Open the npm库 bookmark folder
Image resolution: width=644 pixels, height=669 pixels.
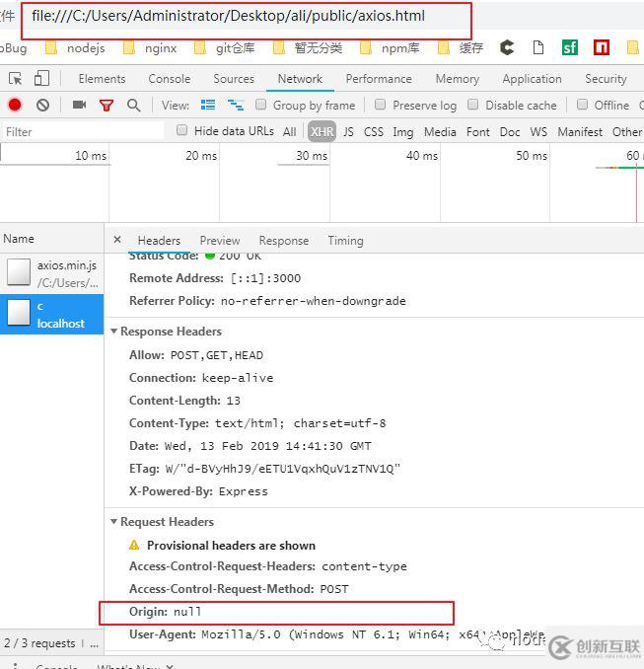pos(390,48)
